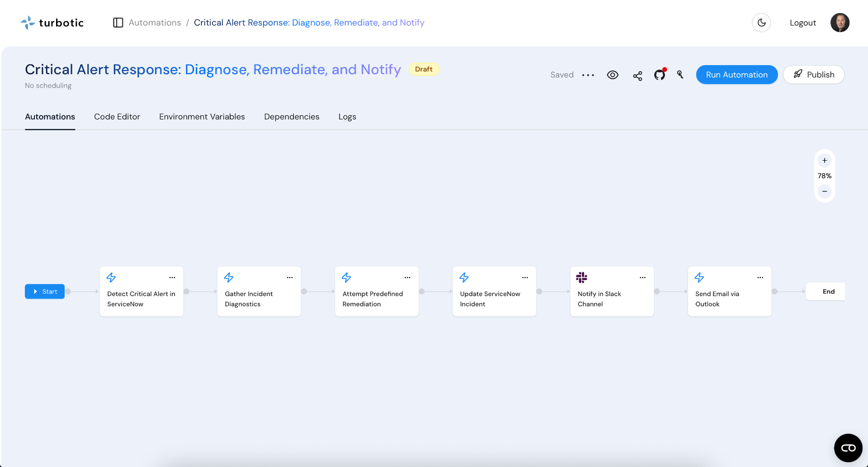Click the Critical Alert Response breadcrumb
The image size is (868, 467).
coord(309,23)
